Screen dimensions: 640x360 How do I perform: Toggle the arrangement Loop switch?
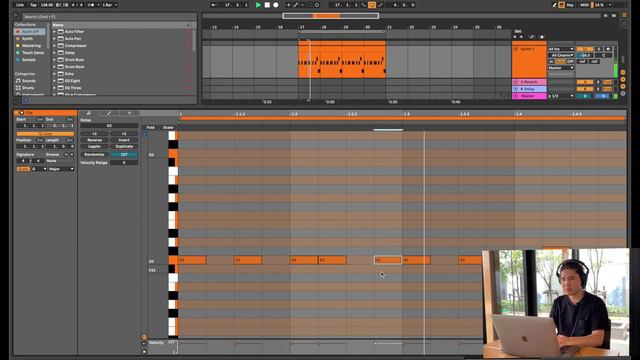372,5
